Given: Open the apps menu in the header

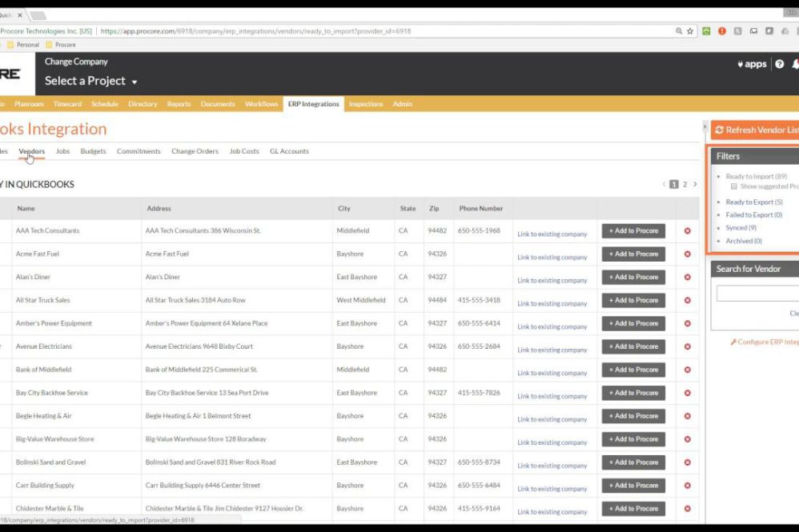Looking at the screenshot, I should [752, 64].
